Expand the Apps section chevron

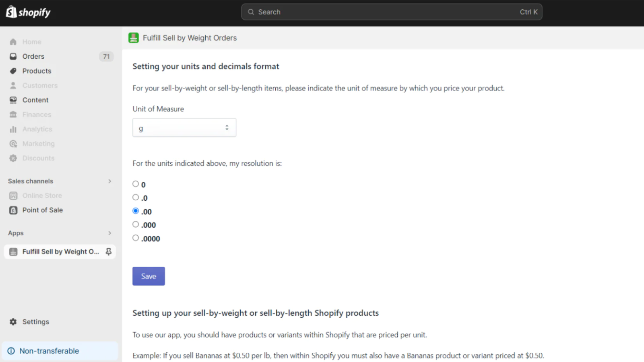(109, 233)
